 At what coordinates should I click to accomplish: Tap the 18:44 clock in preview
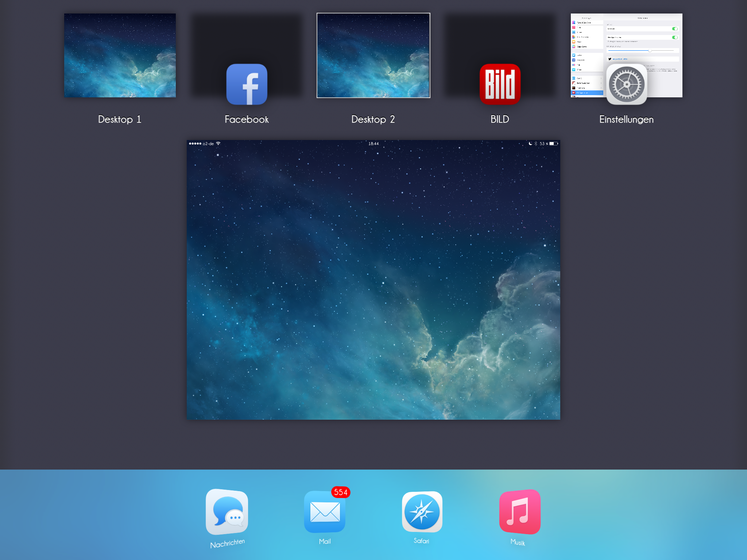373,144
